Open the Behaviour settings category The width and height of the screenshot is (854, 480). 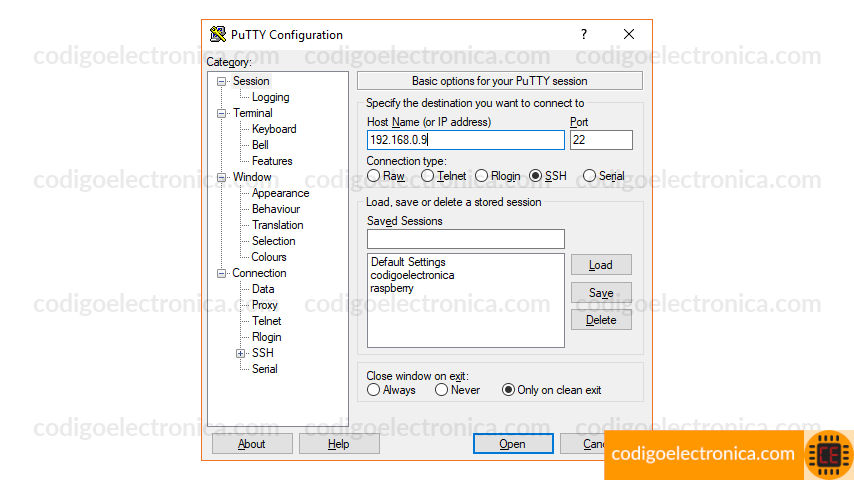(x=276, y=209)
